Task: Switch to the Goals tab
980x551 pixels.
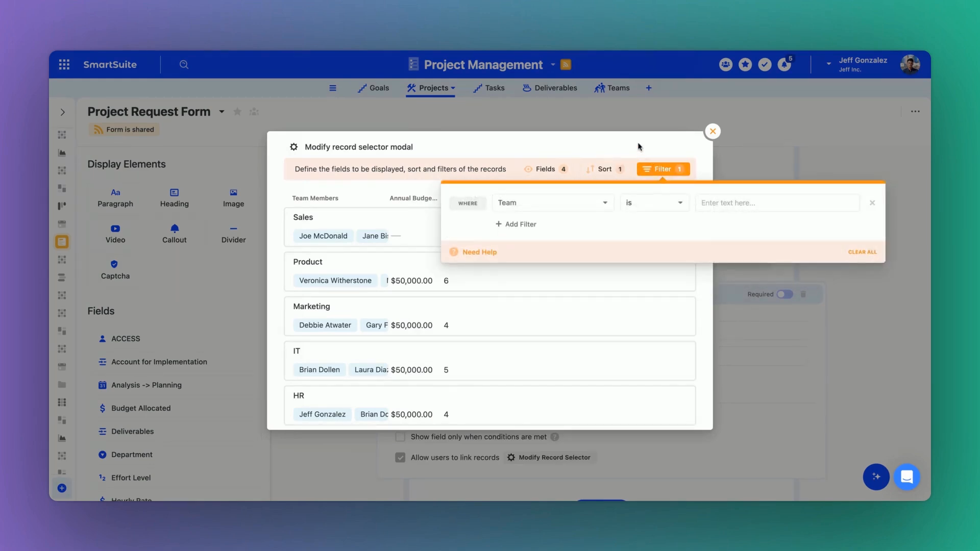Action: (x=374, y=88)
